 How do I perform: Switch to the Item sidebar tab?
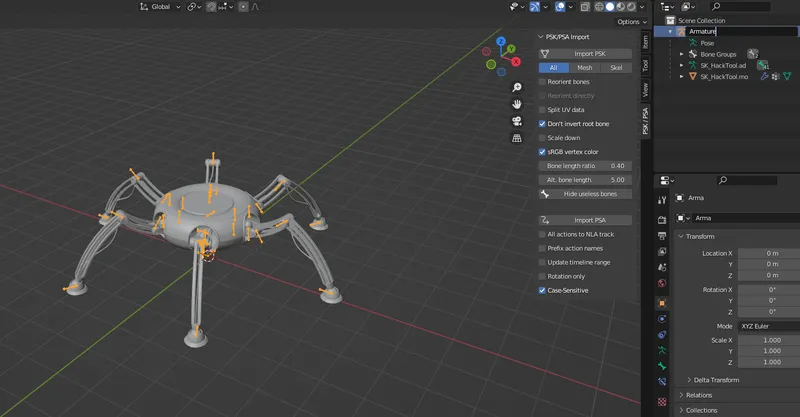pyautogui.click(x=645, y=42)
